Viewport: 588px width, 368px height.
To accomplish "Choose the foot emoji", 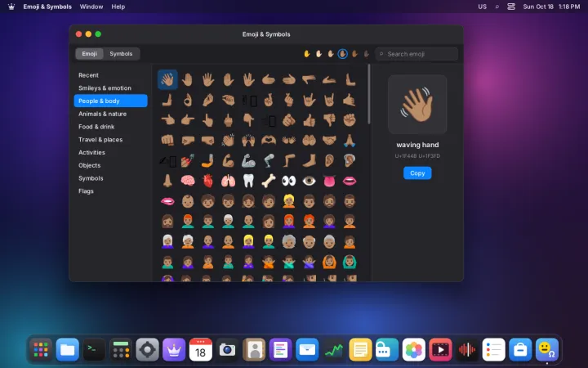I will pos(309,161).
